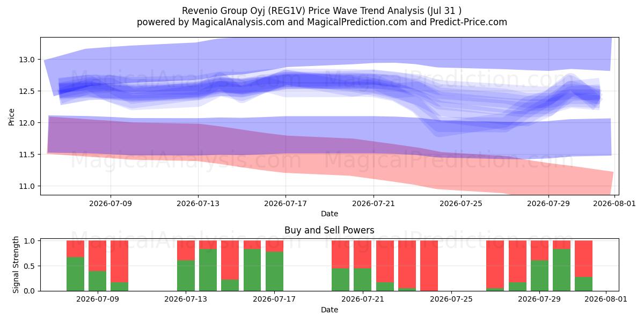Click the tall green bar just before 2026-07-17
Screen dimensions: 644x322
252,270
